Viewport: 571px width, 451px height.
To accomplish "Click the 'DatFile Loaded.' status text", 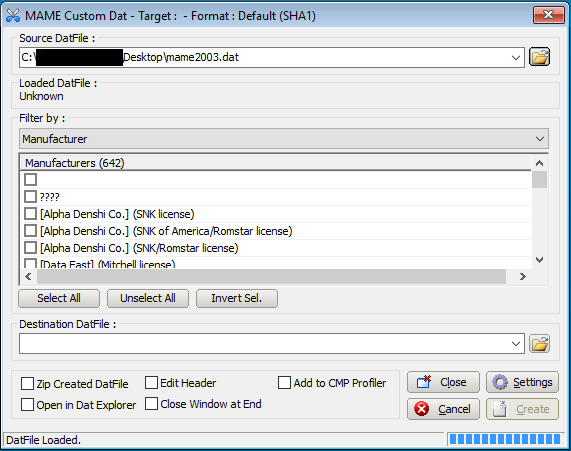I will click(x=43, y=440).
